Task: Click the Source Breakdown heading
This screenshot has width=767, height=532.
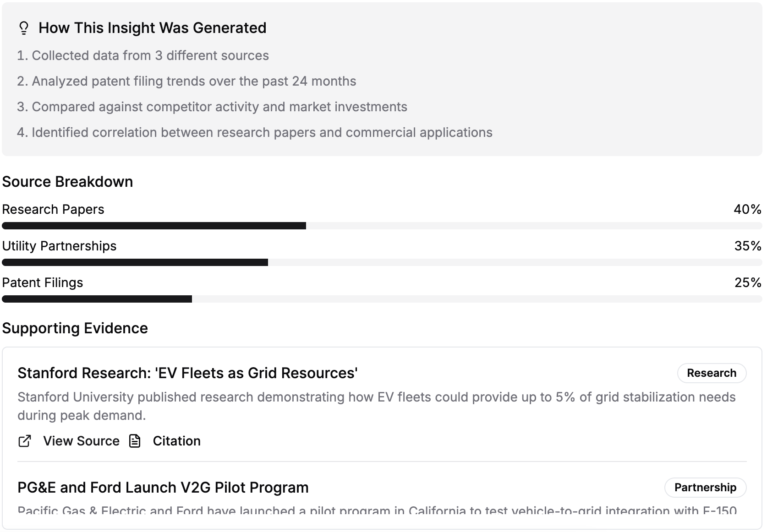Action: [67, 182]
